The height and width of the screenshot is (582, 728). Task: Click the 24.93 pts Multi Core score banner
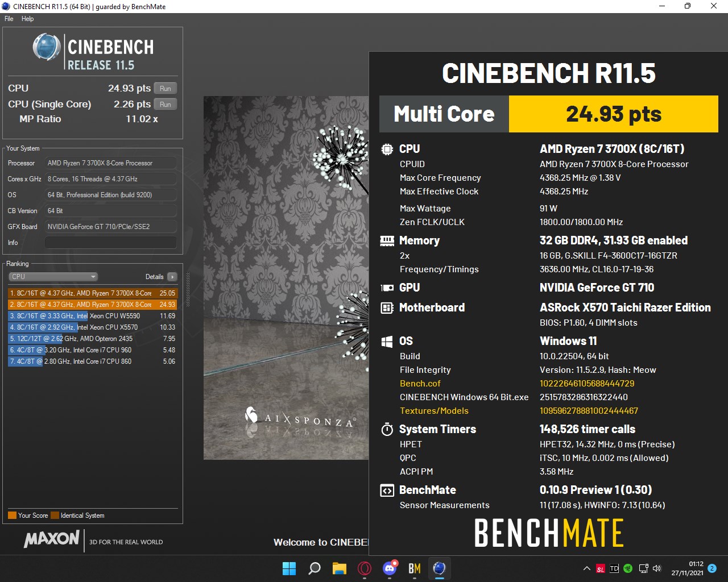614,114
